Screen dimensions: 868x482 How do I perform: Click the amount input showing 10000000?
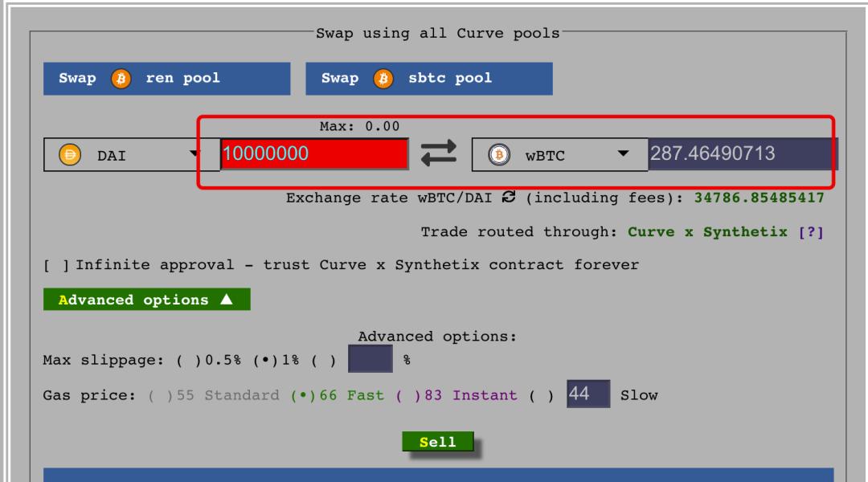pyautogui.click(x=314, y=154)
